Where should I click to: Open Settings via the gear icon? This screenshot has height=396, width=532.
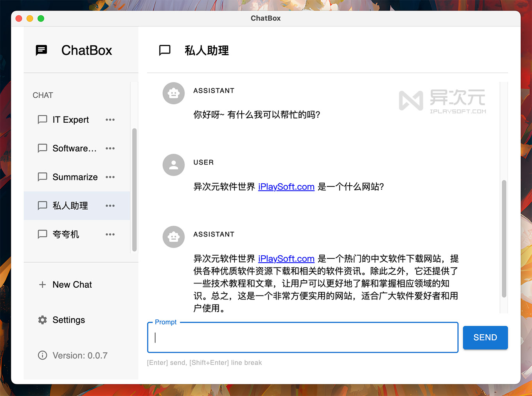[x=42, y=320]
